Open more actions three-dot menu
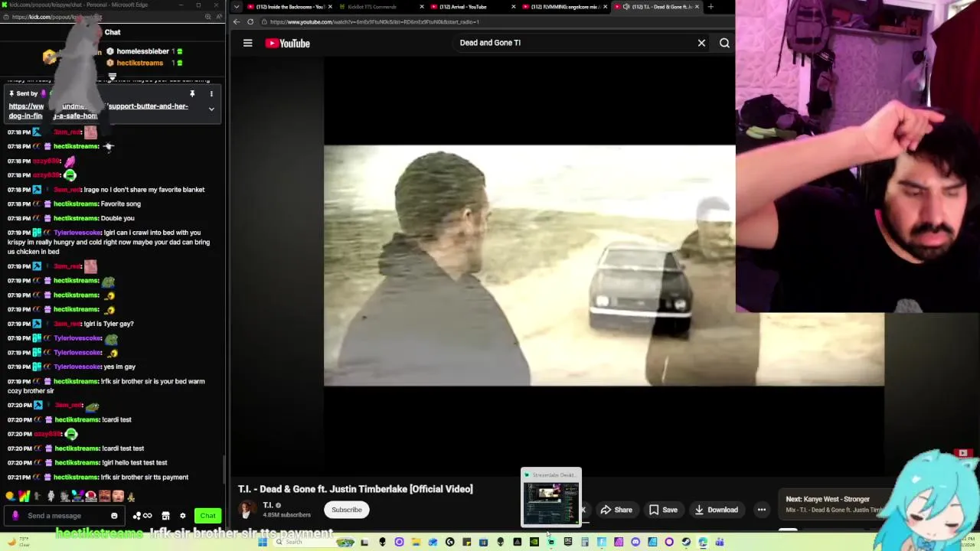The image size is (980, 551). (762, 510)
